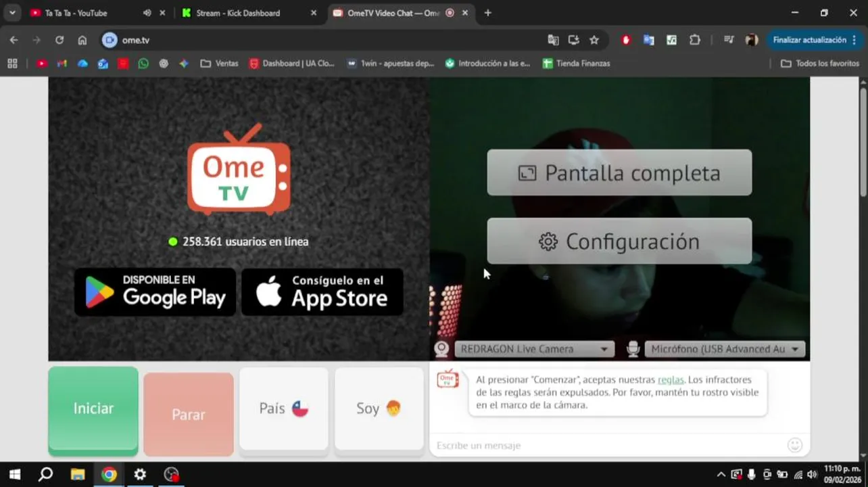This screenshot has height=487, width=868.
Task: Open the recorder app in taskbar
Action: (172, 474)
